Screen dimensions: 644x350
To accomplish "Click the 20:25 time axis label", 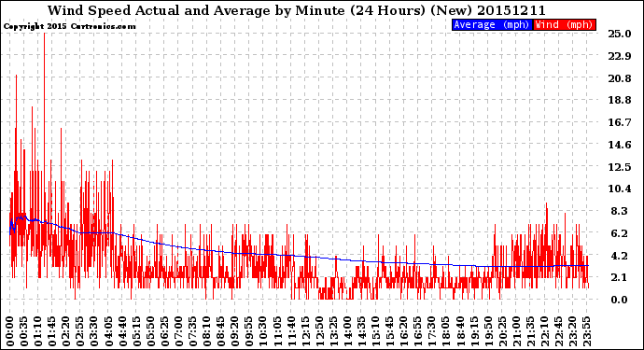I will click(x=502, y=331).
